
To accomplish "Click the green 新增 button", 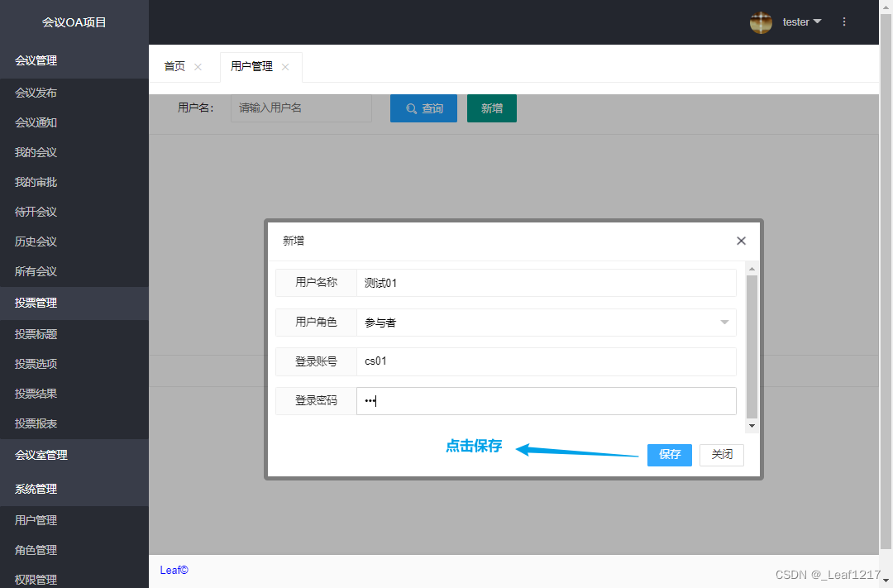I will point(492,108).
